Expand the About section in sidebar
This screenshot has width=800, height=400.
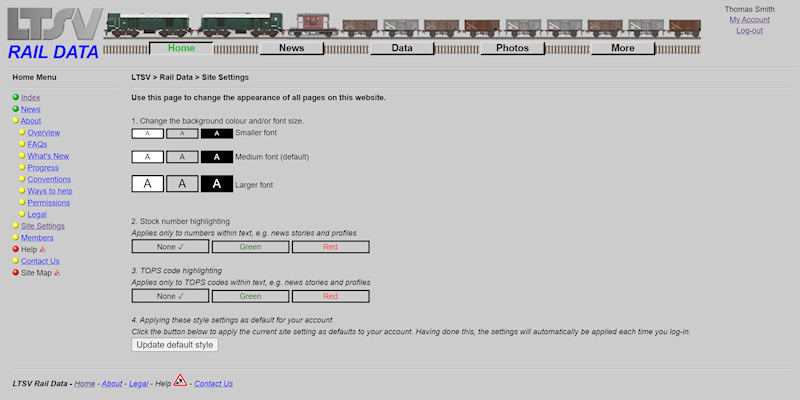(x=31, y=121)
